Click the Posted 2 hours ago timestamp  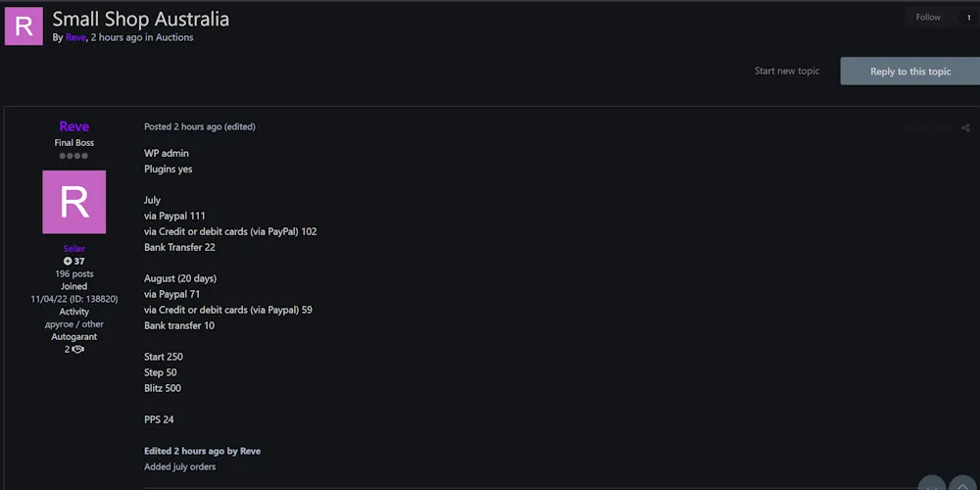182,126
